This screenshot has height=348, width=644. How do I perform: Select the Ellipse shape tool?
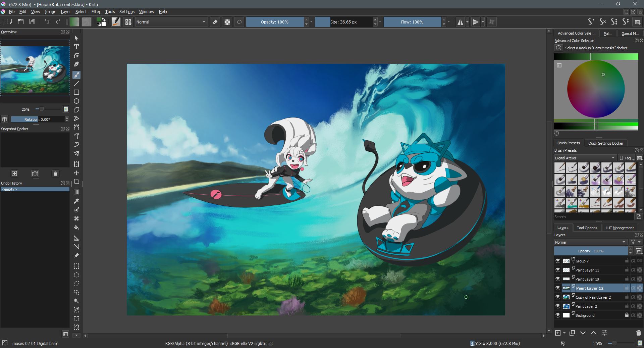[x=76, y=101]
